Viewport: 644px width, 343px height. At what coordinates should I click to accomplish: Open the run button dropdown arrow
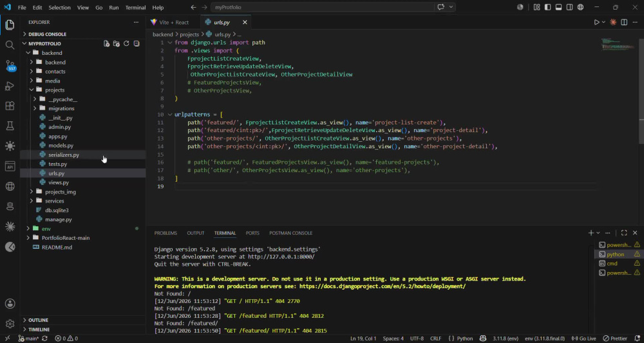click(603, 22)
